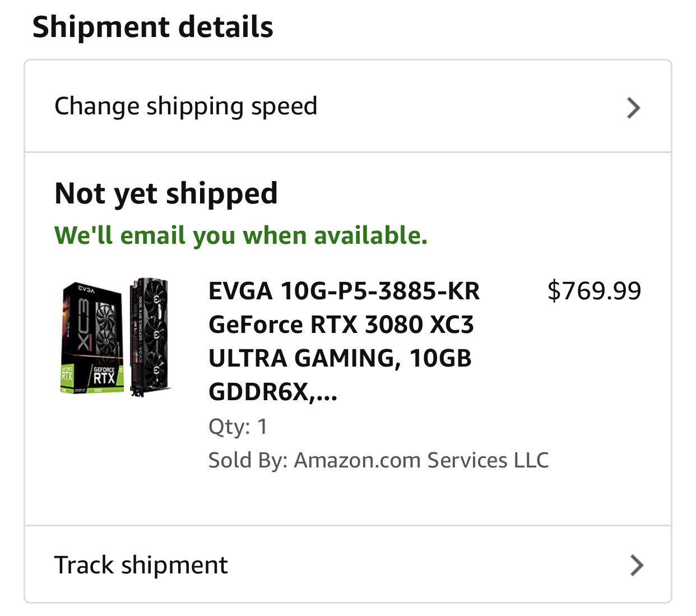
Task: Click the Shipment details heading
Action: 153,27
